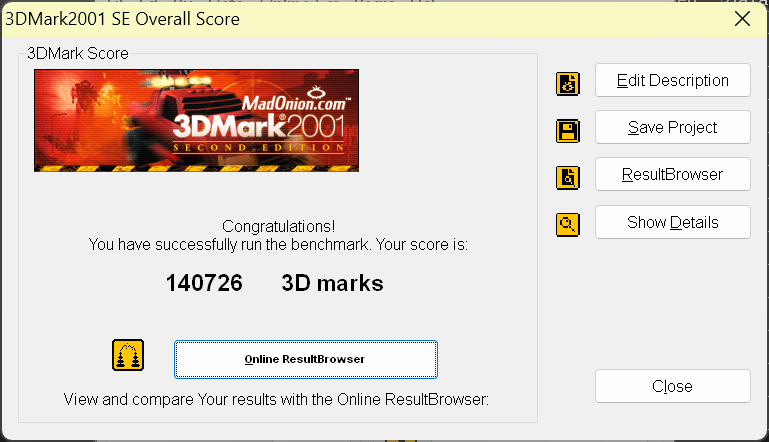
Task: Click the ResultBrowser document search icon
Action: point(568,178)
